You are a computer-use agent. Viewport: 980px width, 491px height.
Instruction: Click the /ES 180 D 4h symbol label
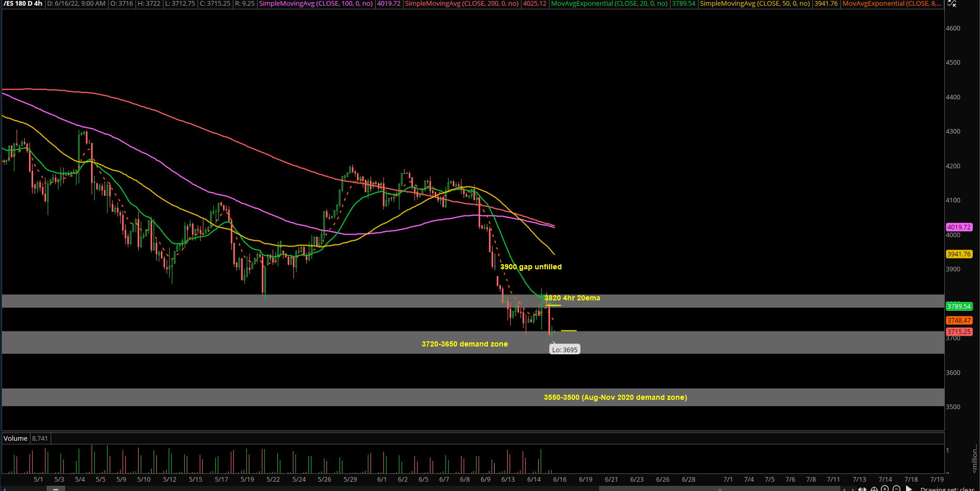(x=23, y=4)
